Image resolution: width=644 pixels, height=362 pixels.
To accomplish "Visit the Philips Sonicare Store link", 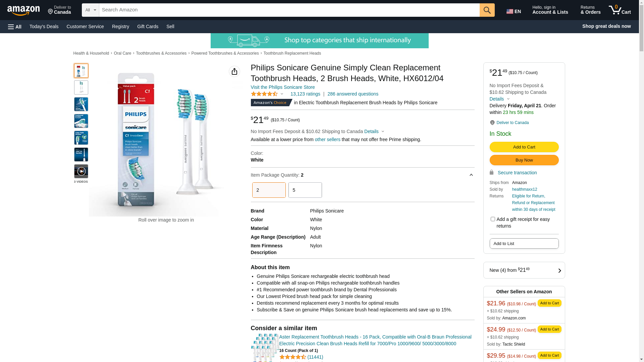I will coord(282,87).
